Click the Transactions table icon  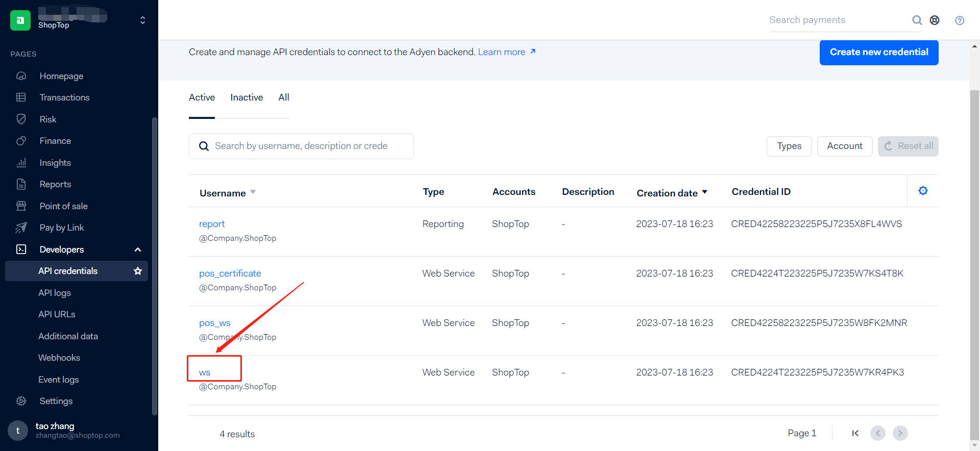coord(21,97)
